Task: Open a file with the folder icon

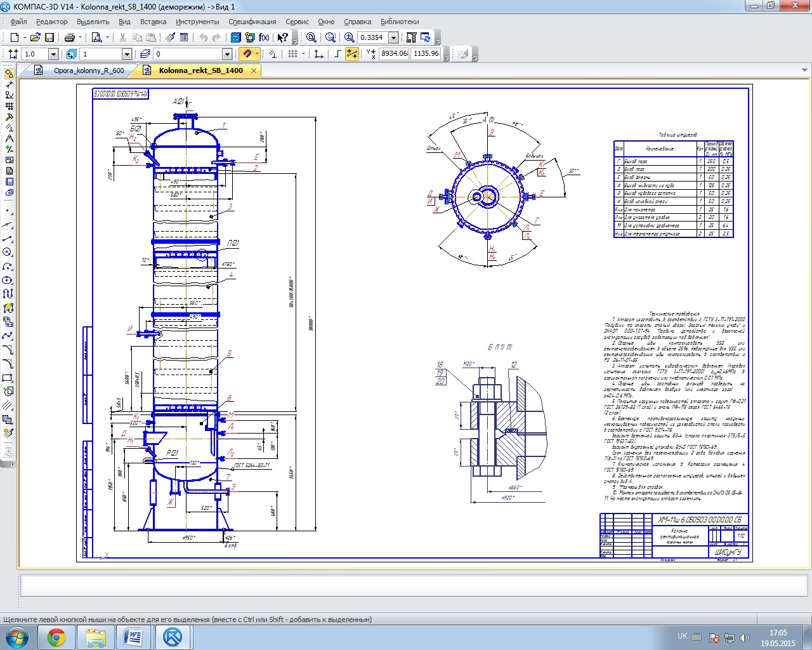Action: [x=36, y=37]
